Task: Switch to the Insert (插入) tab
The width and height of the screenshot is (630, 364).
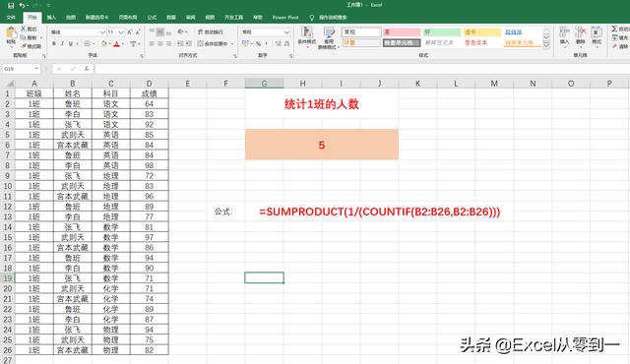Action: pyautogui.click(x=51, y=18)
